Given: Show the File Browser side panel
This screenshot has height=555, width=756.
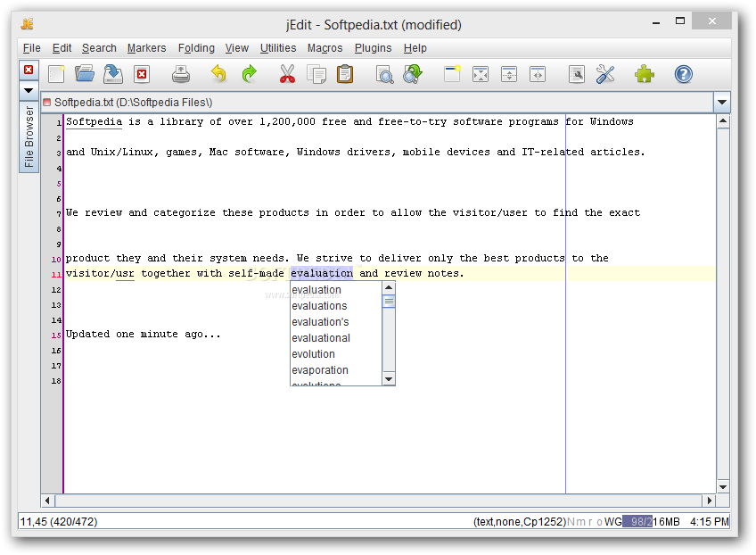Looking at the screenshot, I should click(29, 137).
